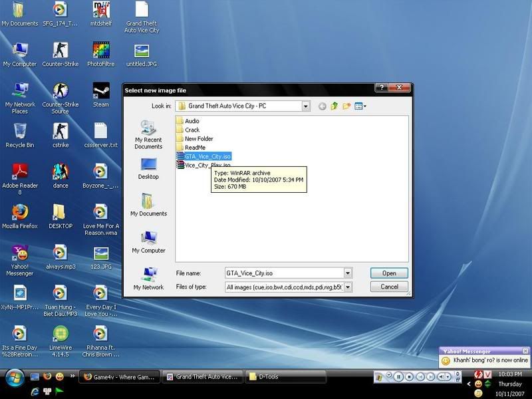Go up one folder level in the dialog
This screenshot has width=532, height=399.
tap(334, 106)
